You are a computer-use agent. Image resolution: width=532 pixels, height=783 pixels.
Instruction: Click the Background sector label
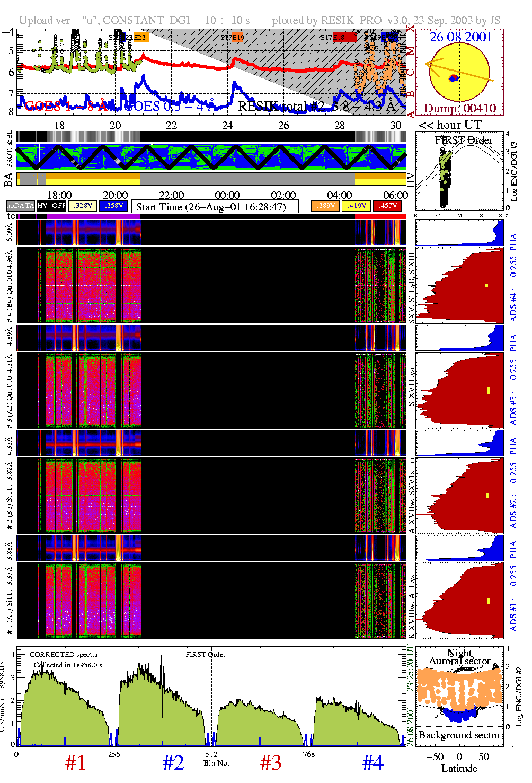pyautogui.click(x=459, y=735)
